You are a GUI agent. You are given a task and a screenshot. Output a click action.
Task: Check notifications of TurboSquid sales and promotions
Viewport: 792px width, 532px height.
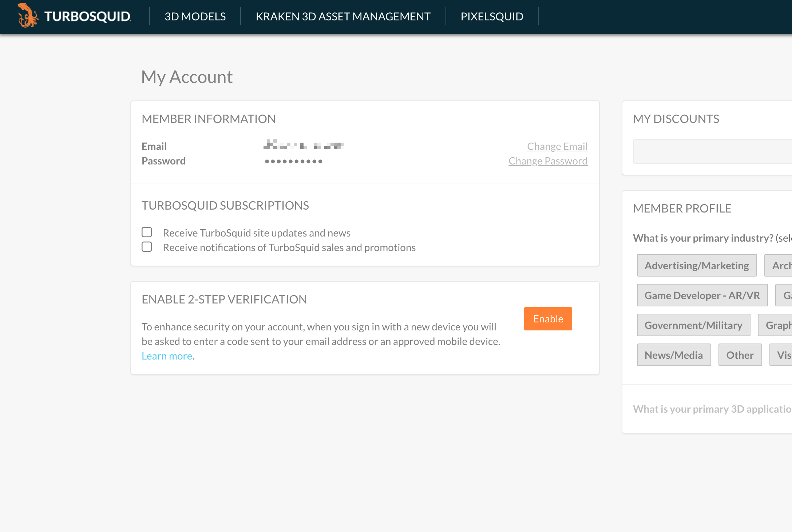147,246
